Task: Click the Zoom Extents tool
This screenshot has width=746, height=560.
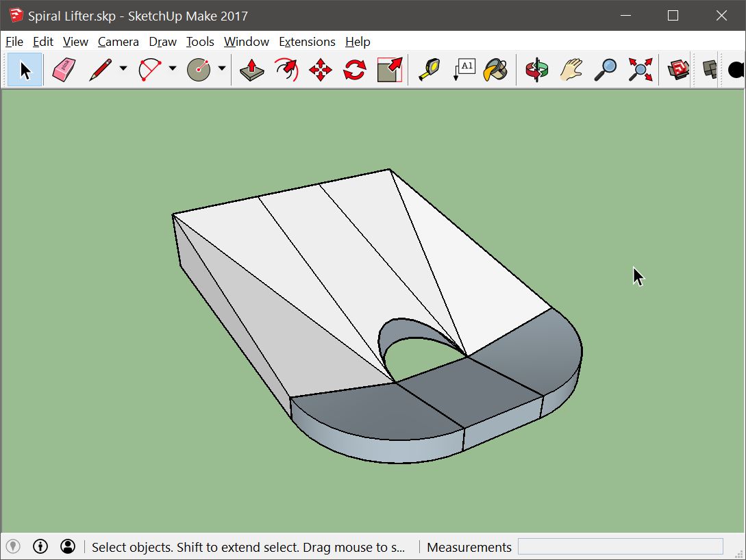Action: click(641, 69)
